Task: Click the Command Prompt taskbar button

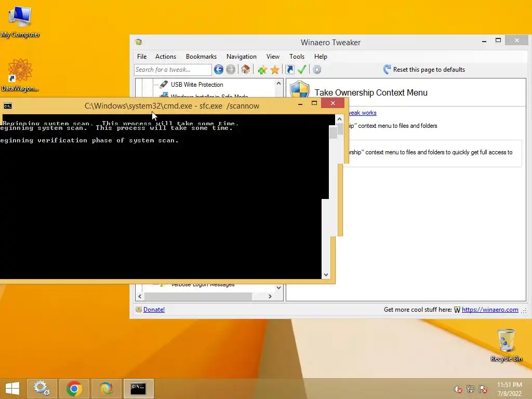Action: pos(138,389)
